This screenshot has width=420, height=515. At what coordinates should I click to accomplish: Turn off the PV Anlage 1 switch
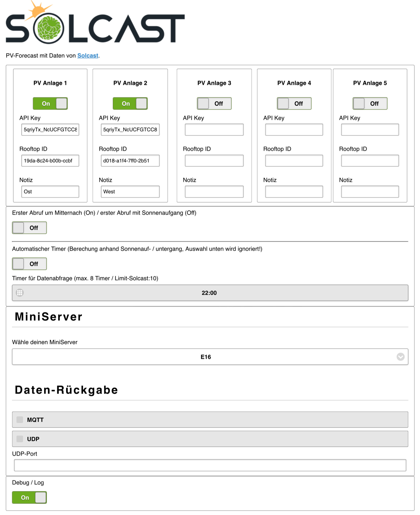pos(50,104)
